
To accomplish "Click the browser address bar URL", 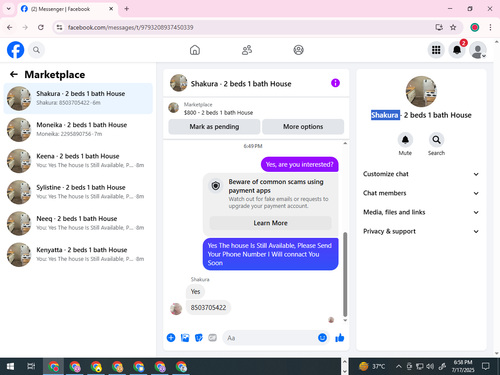I will [x=130, y=27].
